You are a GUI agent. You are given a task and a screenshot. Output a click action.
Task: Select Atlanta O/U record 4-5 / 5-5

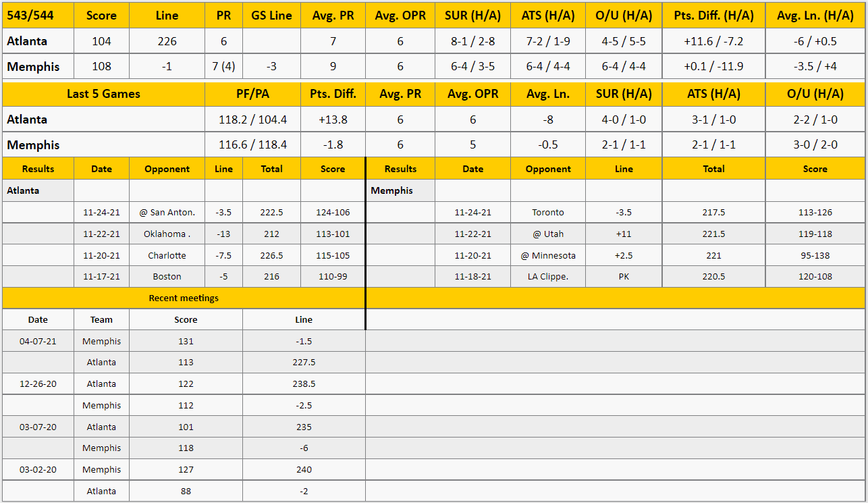pos(624,41)
